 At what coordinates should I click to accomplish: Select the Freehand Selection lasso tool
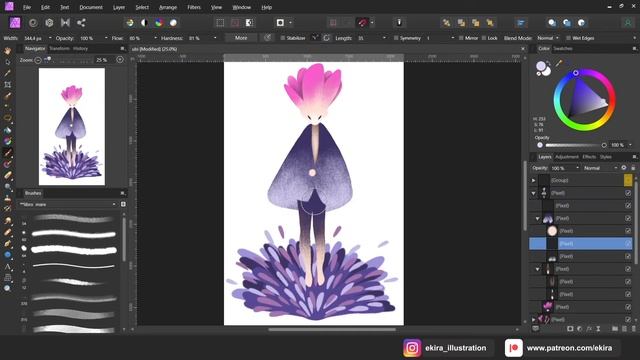click(7, 118)
